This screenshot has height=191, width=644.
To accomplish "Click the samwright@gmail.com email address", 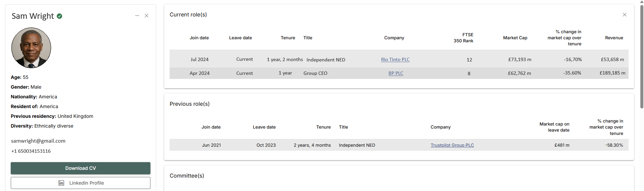I will coord(38,141).
